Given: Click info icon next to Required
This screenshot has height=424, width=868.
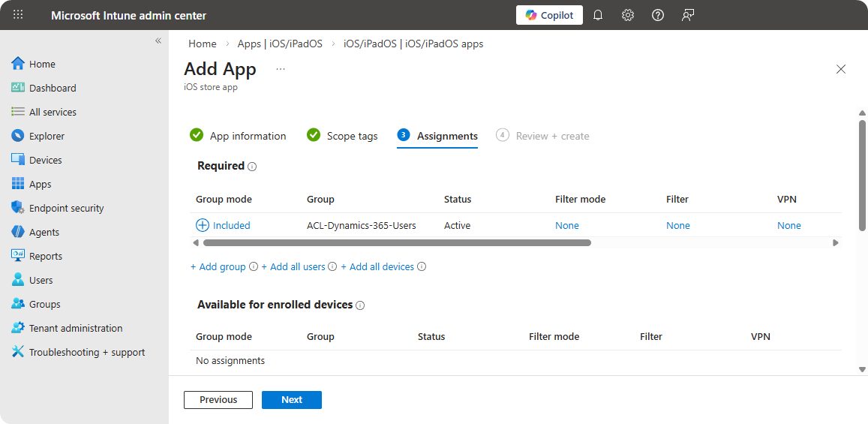Looking at the screenshot, I should [252, 167].
